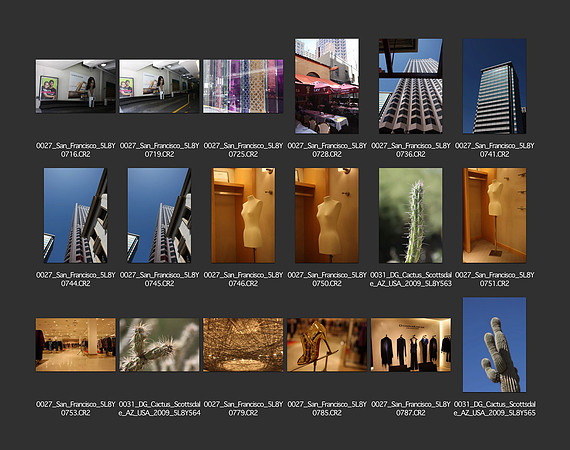
Task: Click filename text ending 0787.CR2
Action: 410,408
